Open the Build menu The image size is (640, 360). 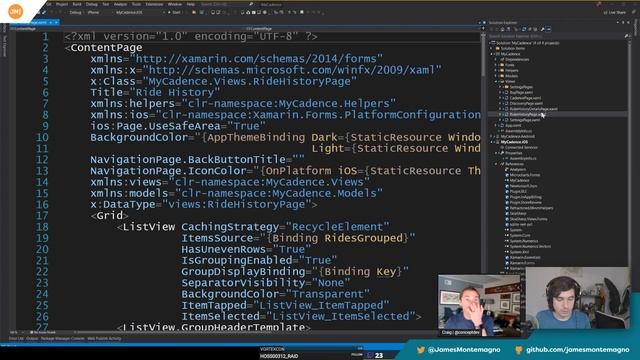click(x=77, y=4)
